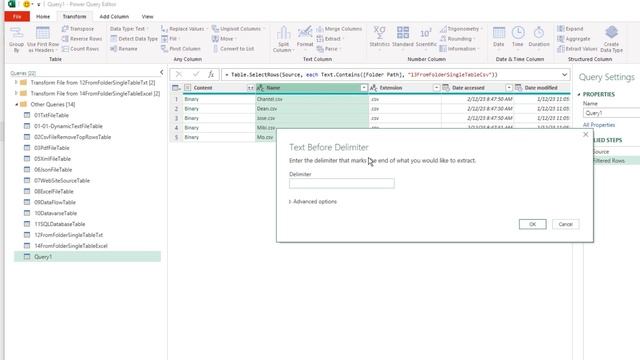Click Count Rows in the ribbon
This screenshot has width=640, height=360.
click(80, 49)
